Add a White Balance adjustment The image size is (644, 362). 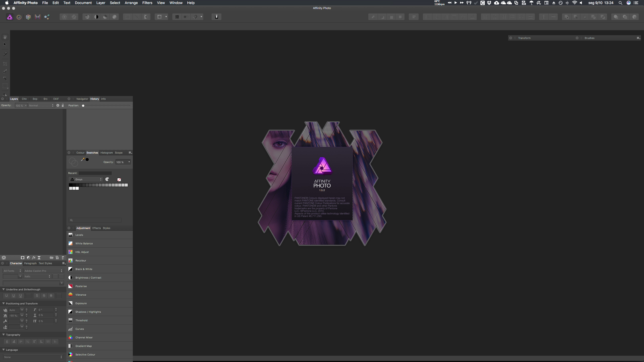coord(100,243)
